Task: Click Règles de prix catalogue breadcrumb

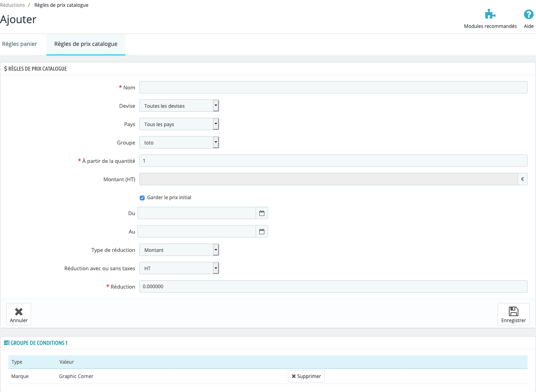Action: [x=62, y=5]
